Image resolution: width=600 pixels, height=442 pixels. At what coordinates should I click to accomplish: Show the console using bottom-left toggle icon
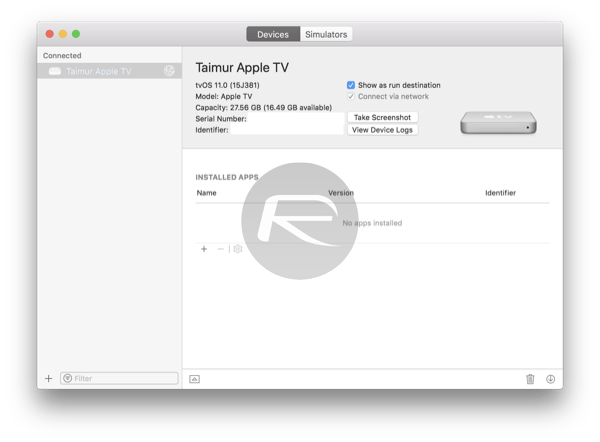pos(194,379)
